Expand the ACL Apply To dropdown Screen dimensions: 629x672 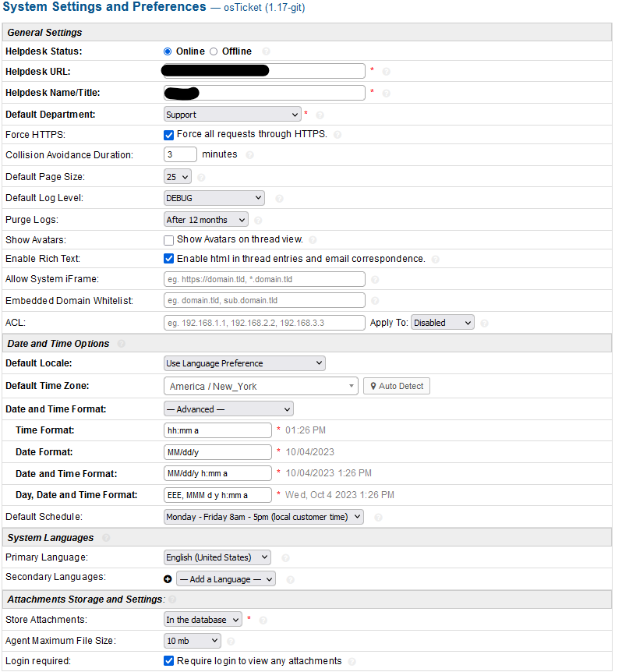[x=442, y=323]
